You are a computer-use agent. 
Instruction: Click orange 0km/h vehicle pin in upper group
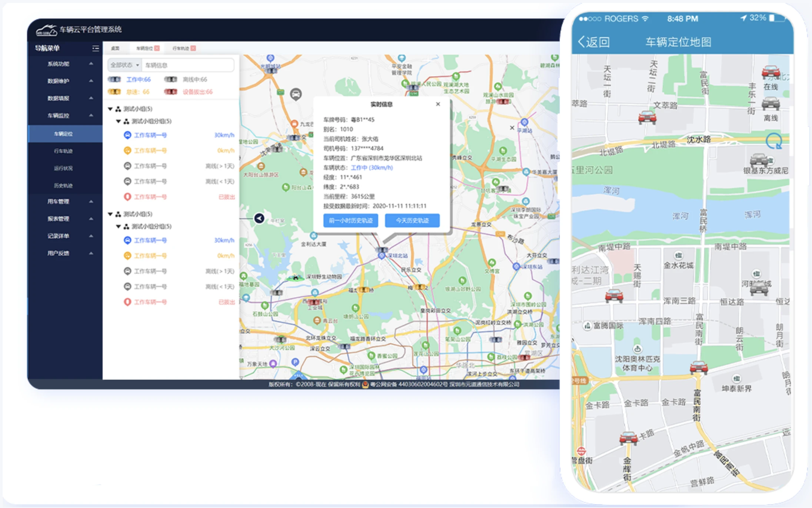[x=127, y=151]
